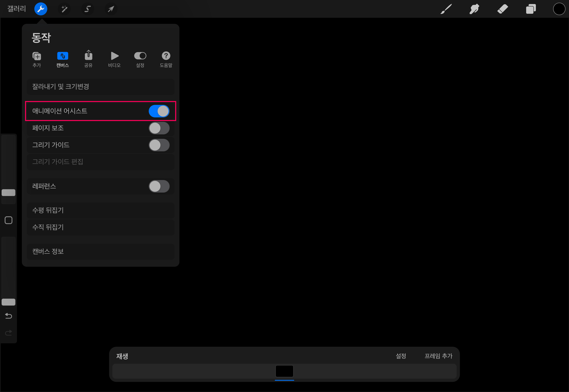569x392 pixels.
Task: Select the Selection S tool
Action: click(87, 9)
